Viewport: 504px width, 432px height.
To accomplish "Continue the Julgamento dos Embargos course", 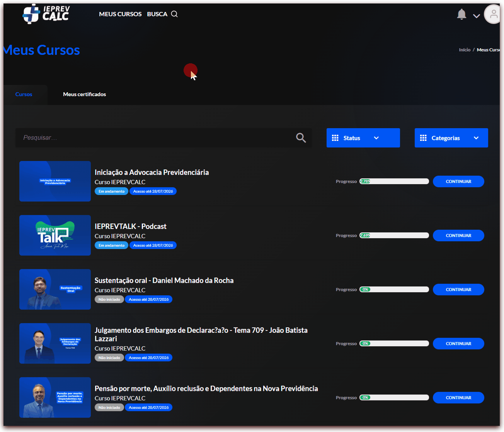I will 458,344.
